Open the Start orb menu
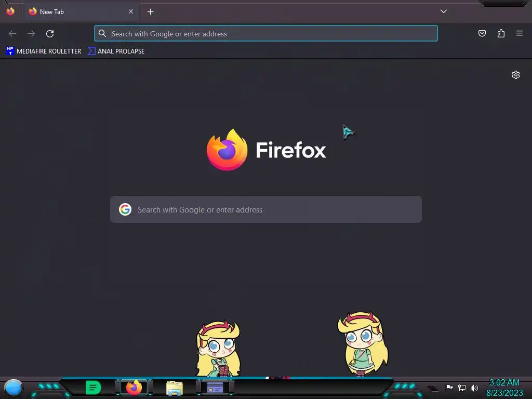Viewport: 532px width, 399px height. (14, 388)
